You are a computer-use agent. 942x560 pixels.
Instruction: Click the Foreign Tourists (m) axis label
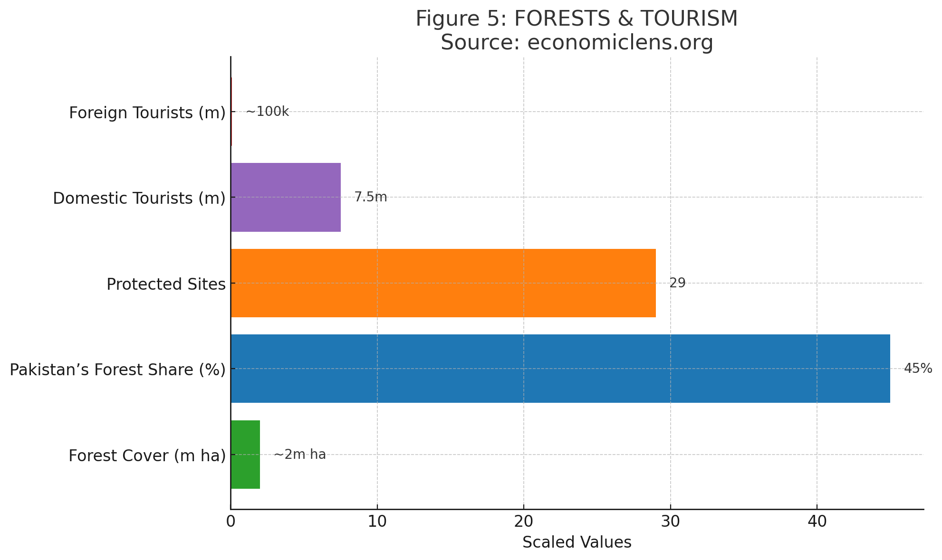(x=147, y=113)
